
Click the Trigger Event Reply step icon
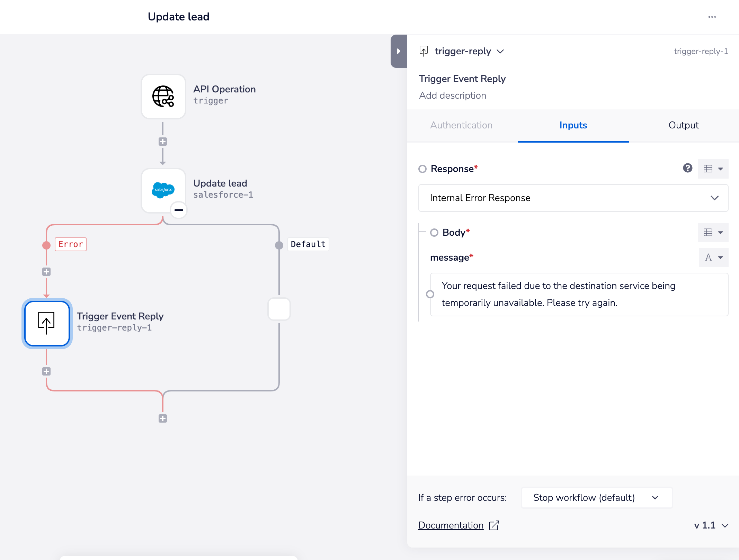47,323
